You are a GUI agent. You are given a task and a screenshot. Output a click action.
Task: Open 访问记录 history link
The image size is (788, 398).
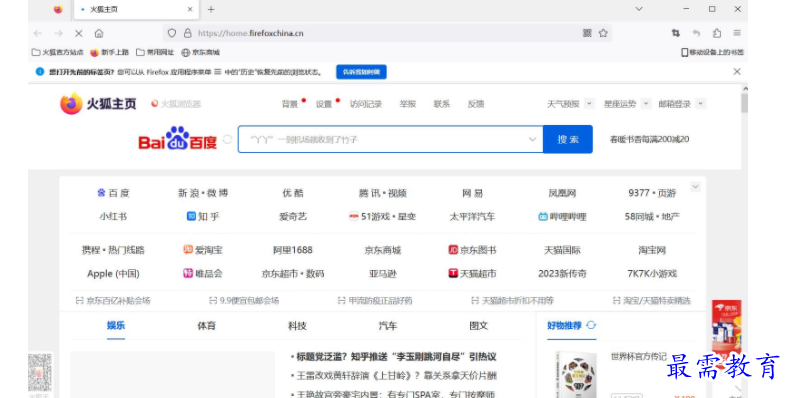pos(366,104)
